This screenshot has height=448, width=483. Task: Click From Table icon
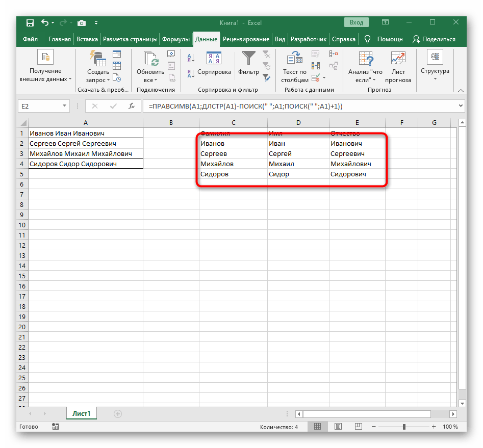(117, 66)
